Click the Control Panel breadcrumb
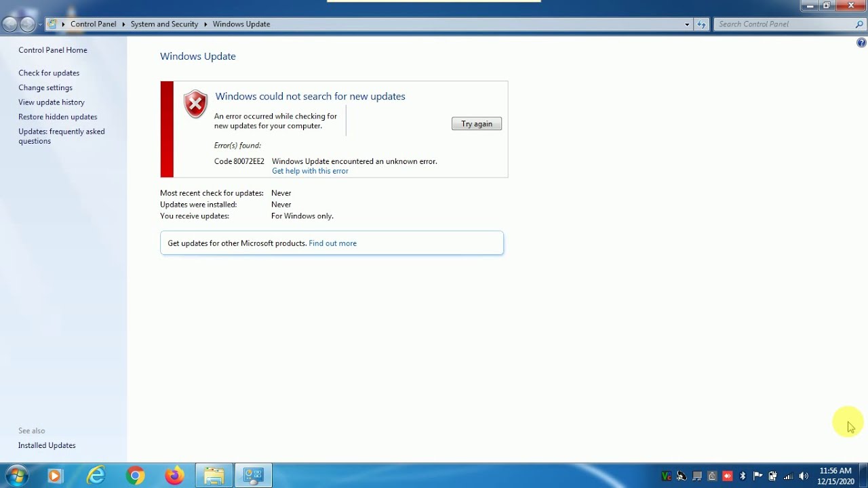 pos(94,24)
